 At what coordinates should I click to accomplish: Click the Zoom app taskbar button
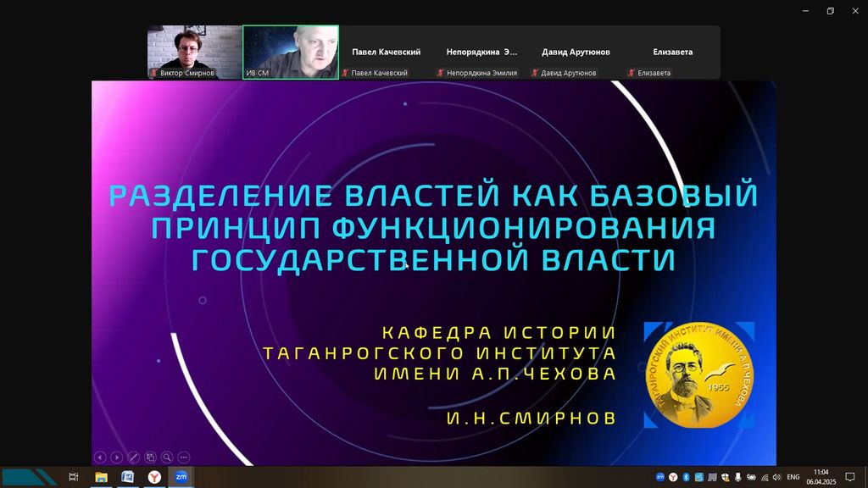pos(181,477)
